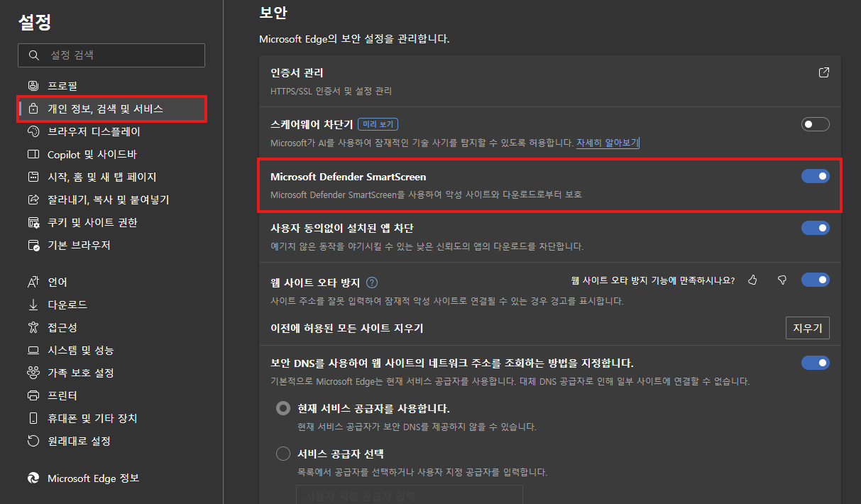This screenshot has width=861, height=504.
Task: Click the share icon beside 잘라내기, 복사 및 붙여넣기
Action: (33, 199)
